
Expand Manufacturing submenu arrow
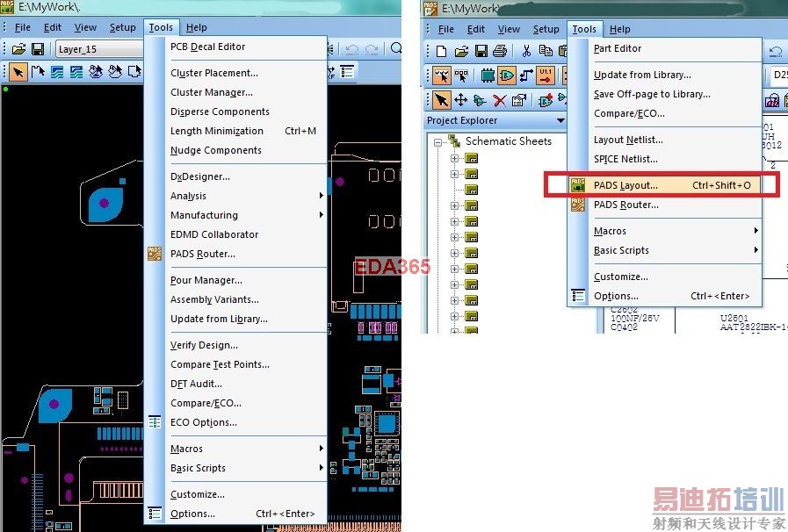pos(322,214)
